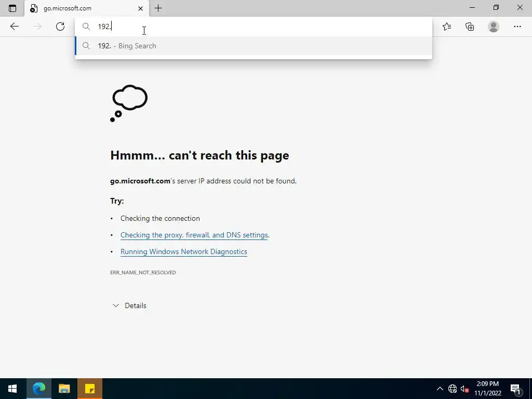Image resolution: width=532 pixels, height=399 pixels.
Task: Click the search magnifier in the address bar
Action: (x=86, y=26)
